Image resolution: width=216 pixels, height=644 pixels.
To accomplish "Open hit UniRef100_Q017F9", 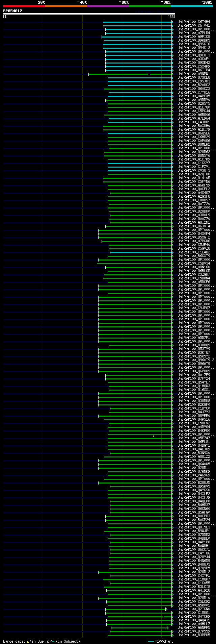I will click(x=194, y=375).
